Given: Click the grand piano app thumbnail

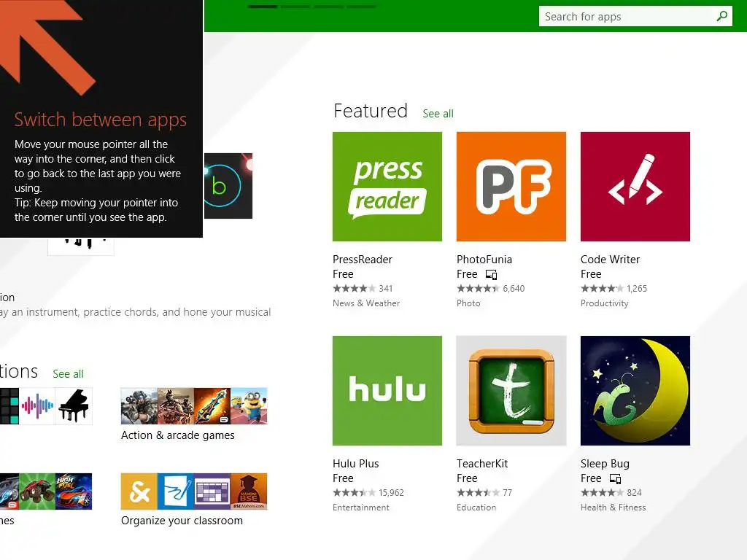Looking at the screenshot, I should pos(74,406).
